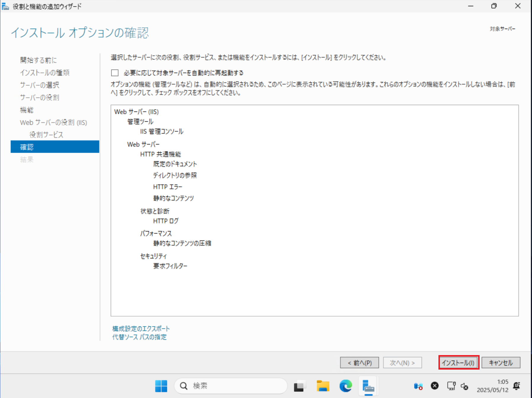The height and width of the screenshot is (398, 532).
Task: Click the 対象サーバー label
Action: coord(502,29)
